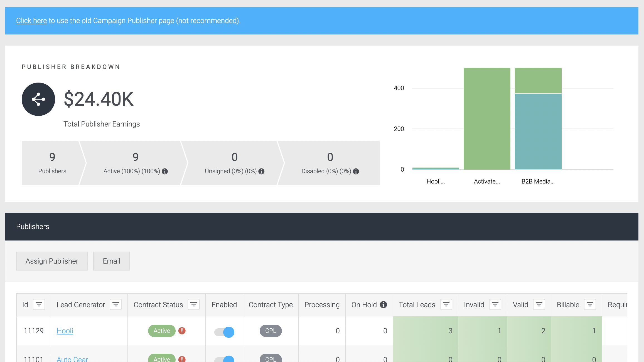The image size is (644, 362).
Task: Click the info icon beside Disabled (0%)
Action: [x=356, y=171]
